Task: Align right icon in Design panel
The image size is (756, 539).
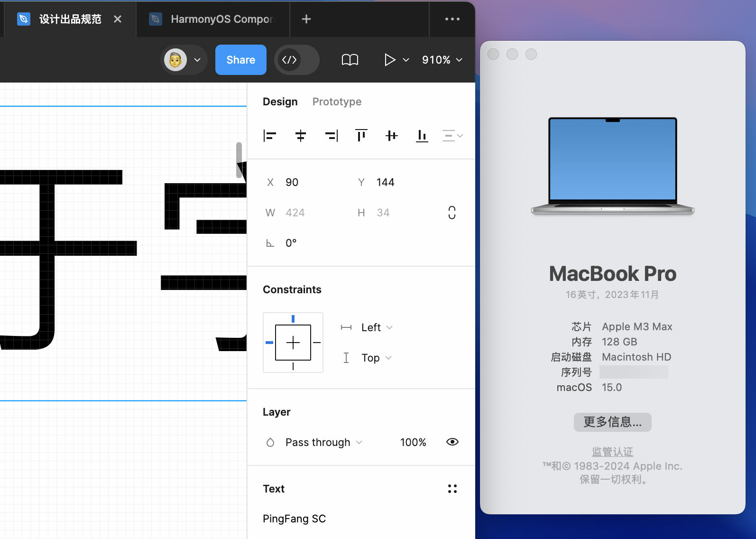Action: point(331,136)
